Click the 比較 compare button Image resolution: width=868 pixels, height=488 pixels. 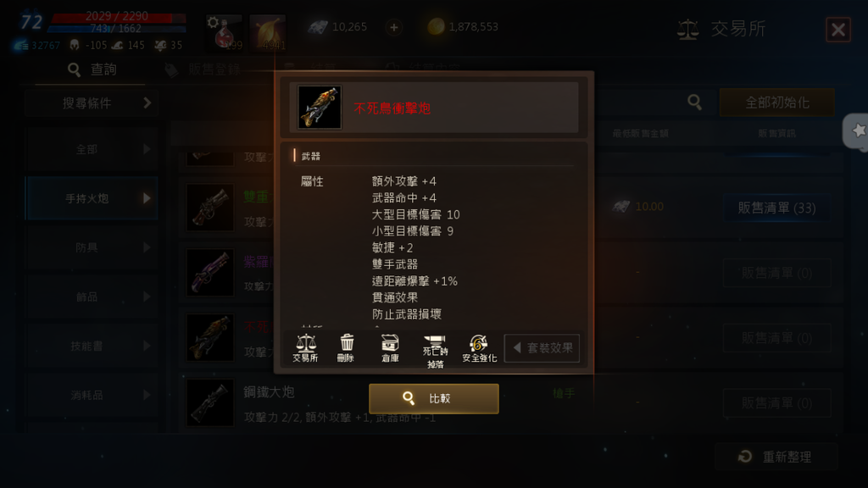(433, 398)
